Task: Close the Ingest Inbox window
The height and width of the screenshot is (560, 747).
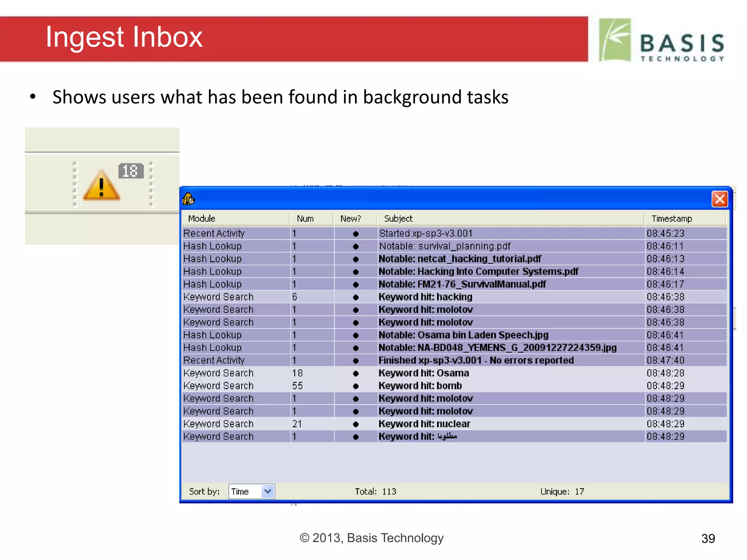Action: [x=720, y=199]
